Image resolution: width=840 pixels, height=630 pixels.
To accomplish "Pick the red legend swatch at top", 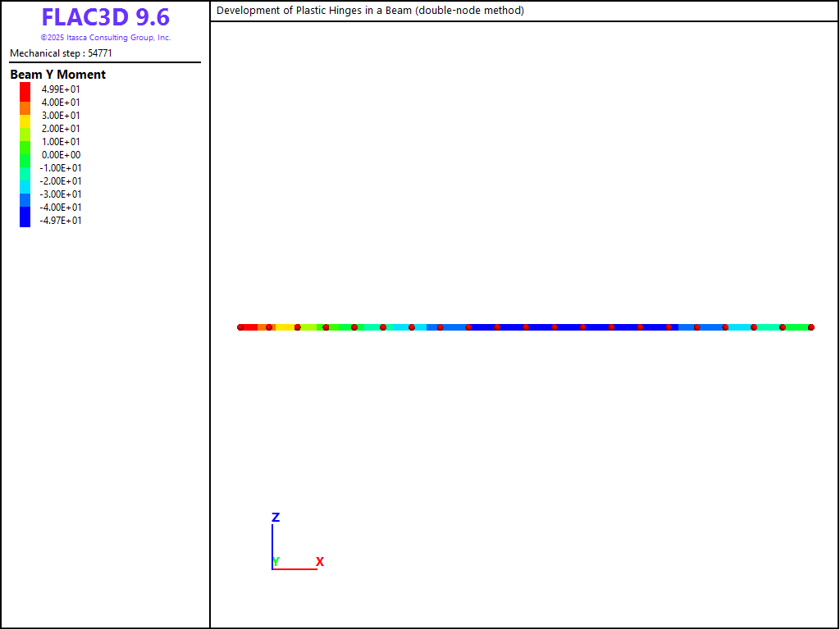I will tap(25, 91).
